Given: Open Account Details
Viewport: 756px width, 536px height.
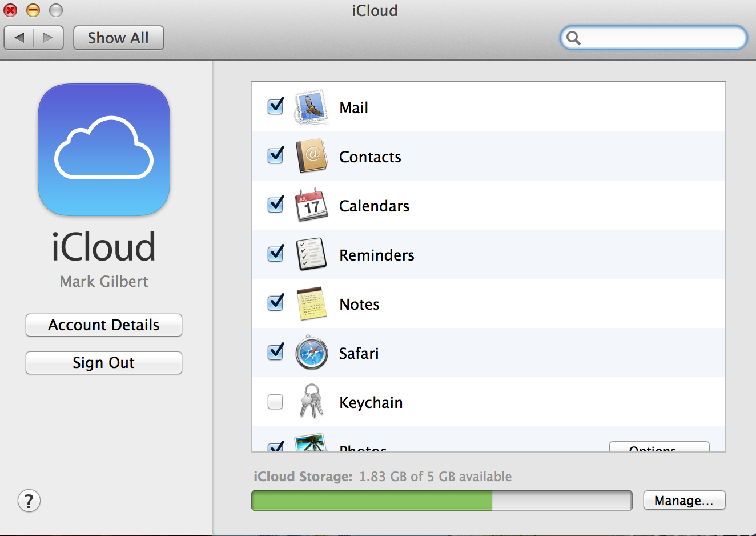Looking at the screenshot, I should [x=104, y=325].
